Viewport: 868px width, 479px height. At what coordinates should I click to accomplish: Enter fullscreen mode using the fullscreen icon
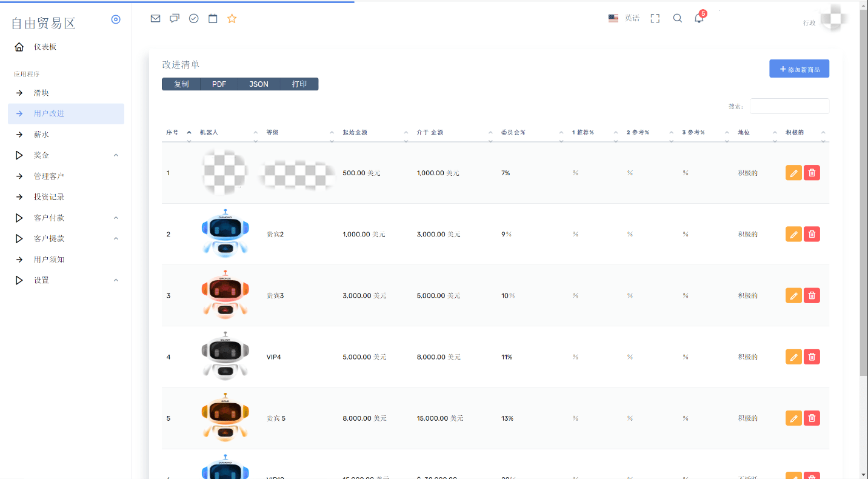coord(655,19)
